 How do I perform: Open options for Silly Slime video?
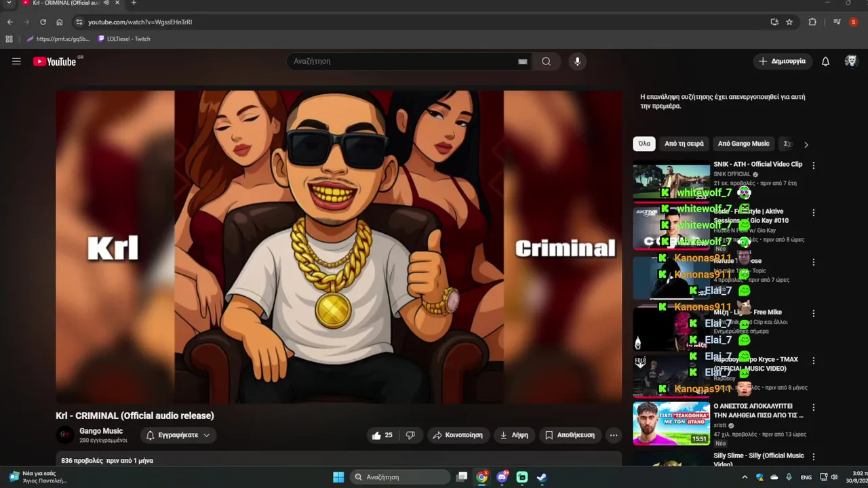click(813, 457)
